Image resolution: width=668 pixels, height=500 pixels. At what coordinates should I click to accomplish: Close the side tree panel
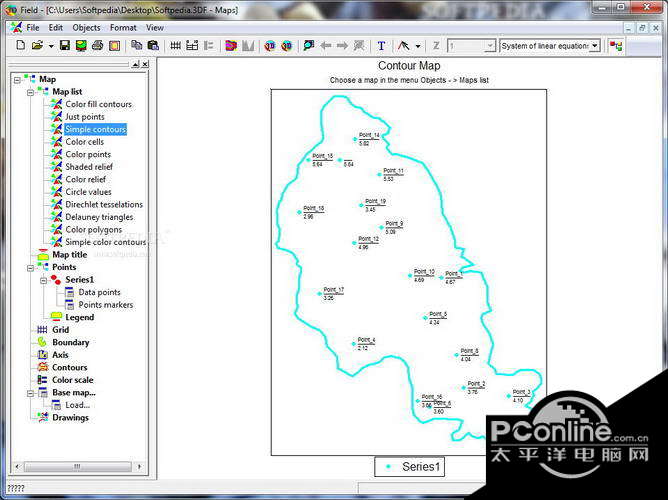pos(145,64)
